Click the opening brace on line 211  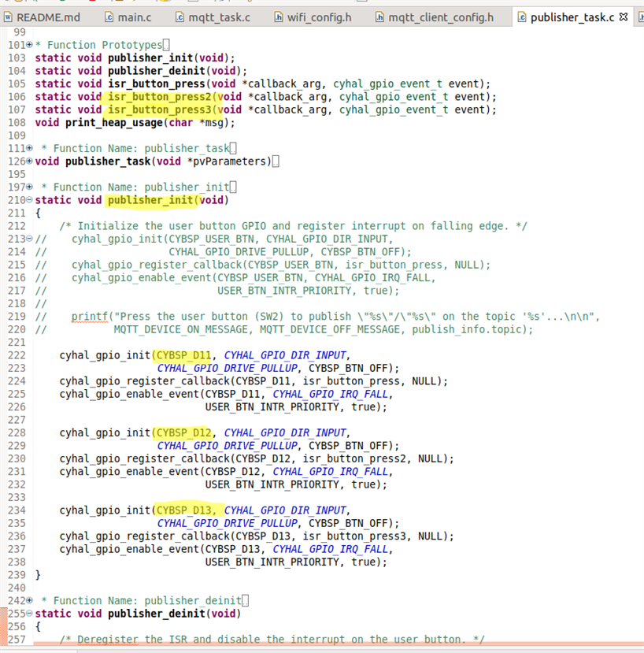(x=38, y=213)
